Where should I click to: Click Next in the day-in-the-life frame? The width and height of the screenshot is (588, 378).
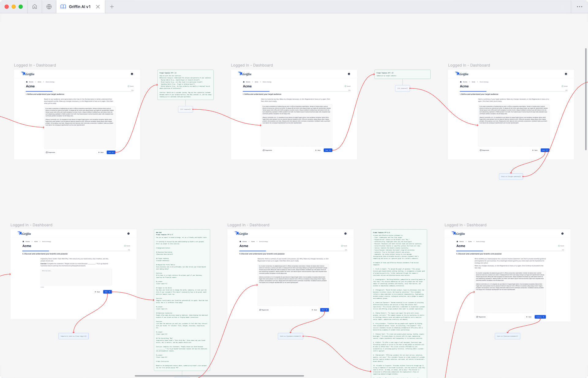111,152
